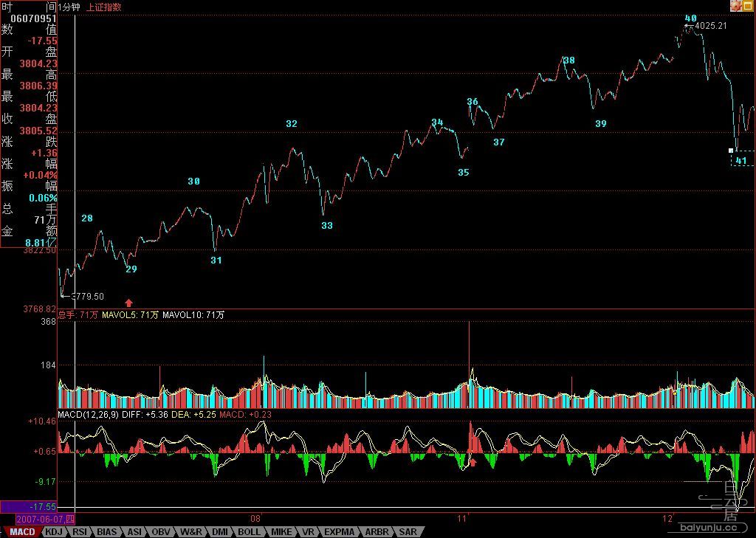The width and height of the screenshot is (756, 538).
Task: Switch to the BIAS indicator tab
Action: pyautogui.click(x=106, y=532)
